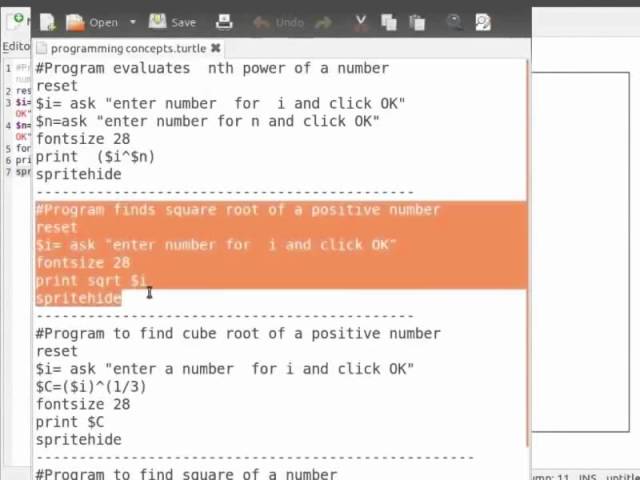Click the INS indicator in status bar
The height and width of the screenshot is (480, 640).
point(587,476)
